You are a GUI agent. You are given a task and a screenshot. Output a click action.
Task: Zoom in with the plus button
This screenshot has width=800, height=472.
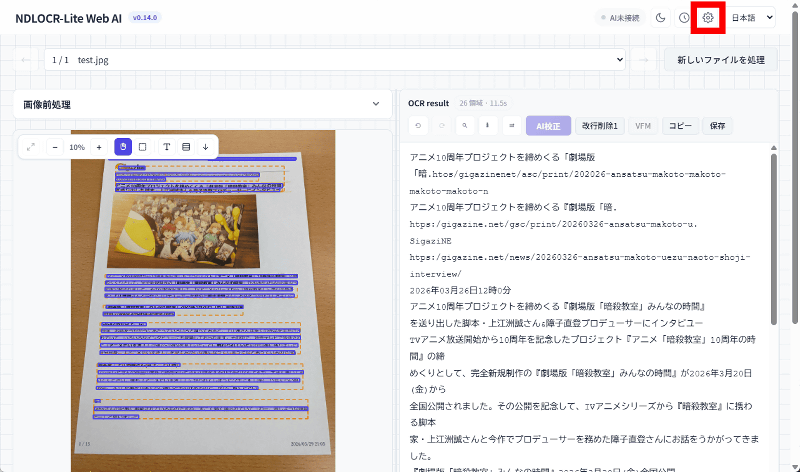[99, 147]
